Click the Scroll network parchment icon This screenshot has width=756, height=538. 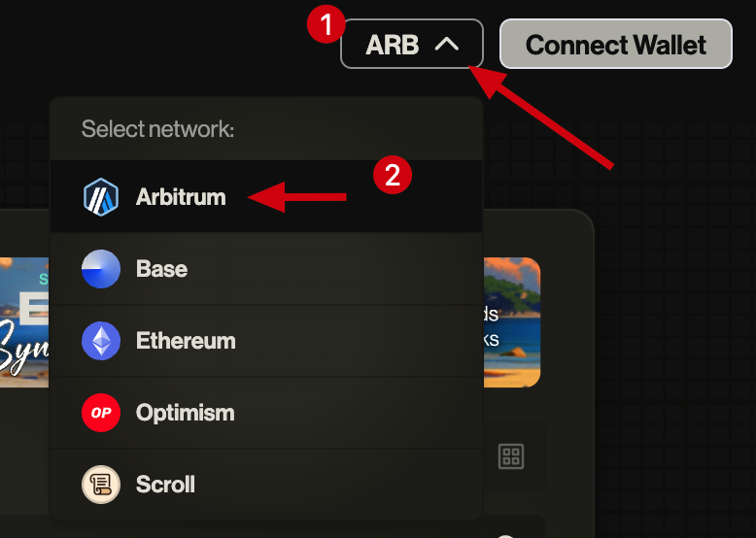(x=101, y=484)
